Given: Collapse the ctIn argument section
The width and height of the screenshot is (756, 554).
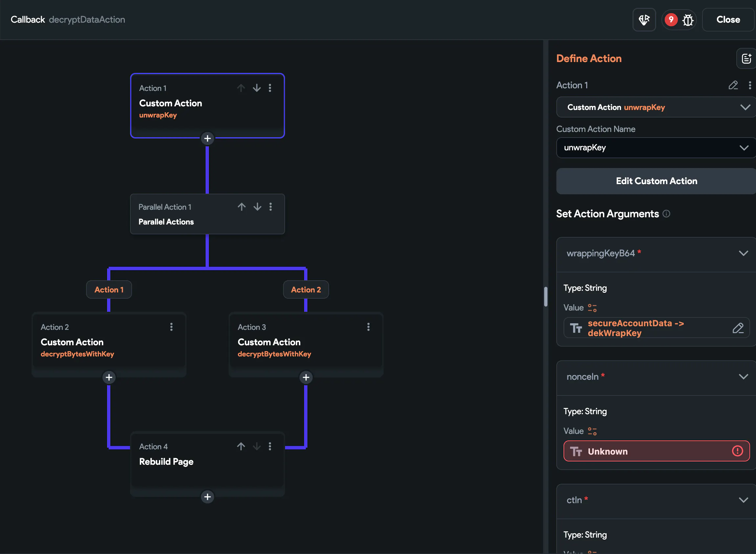Looking at the screenshot, I should point(744,500).
